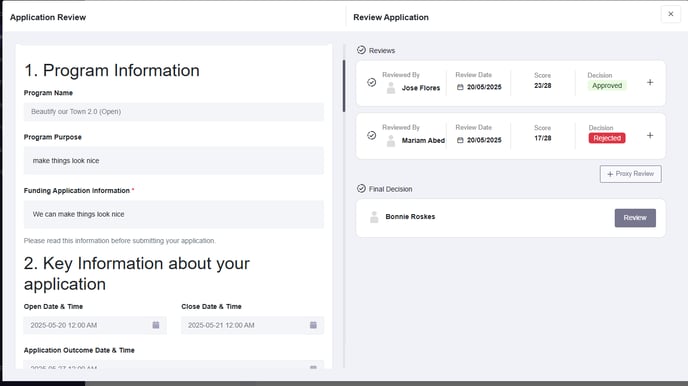The height and width of the screenshot is (386, 688).
Task: Click the name Bonnie Roskes
Action: click(410, 217)
